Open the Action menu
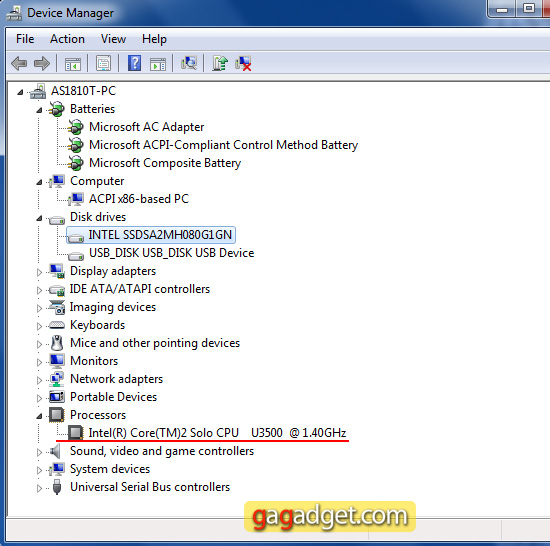The image size is (550, 546). 67,39
